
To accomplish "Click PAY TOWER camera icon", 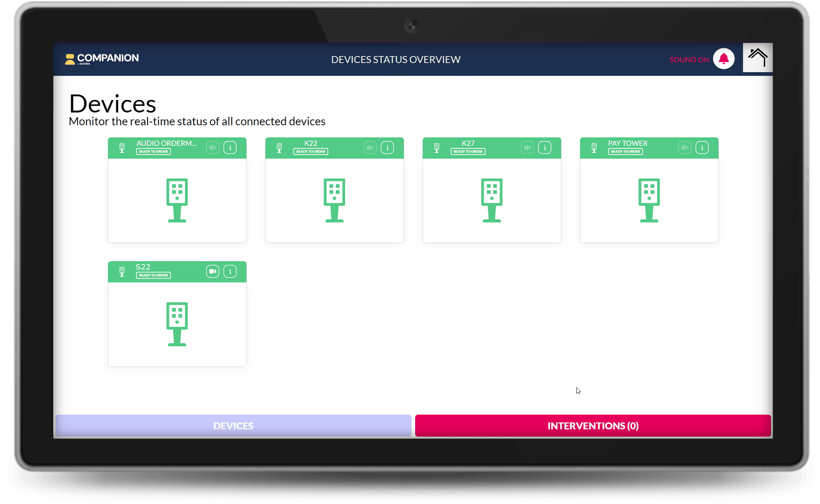I will 684,148.
